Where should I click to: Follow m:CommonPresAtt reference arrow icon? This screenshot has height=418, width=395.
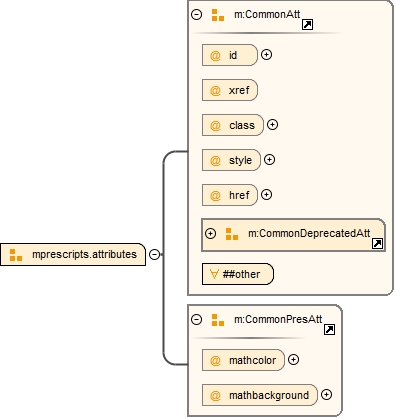tap(329, 330)
